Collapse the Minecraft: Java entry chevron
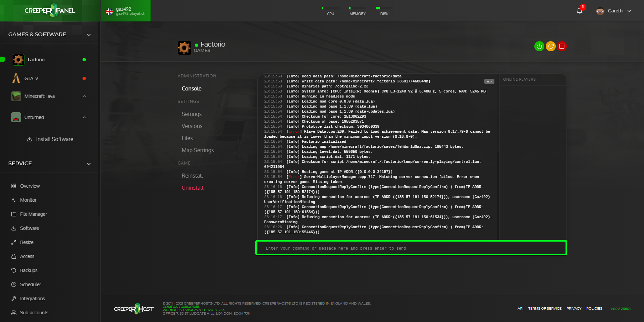The width and height of the screenshot is (644, 322). coord(84,96)
